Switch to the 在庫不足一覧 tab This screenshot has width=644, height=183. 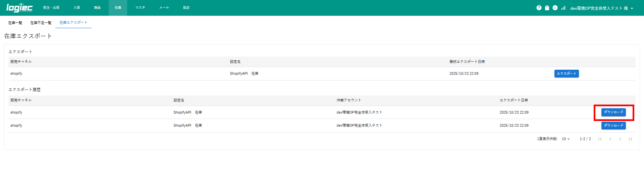(41, 23)
